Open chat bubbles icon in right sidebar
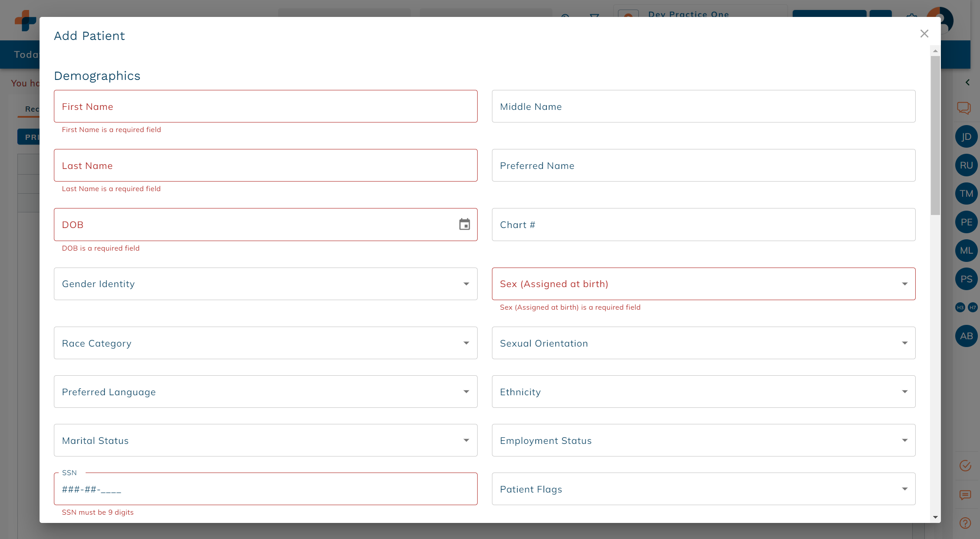This screenshot has width=980, height=539. (963, 108)
